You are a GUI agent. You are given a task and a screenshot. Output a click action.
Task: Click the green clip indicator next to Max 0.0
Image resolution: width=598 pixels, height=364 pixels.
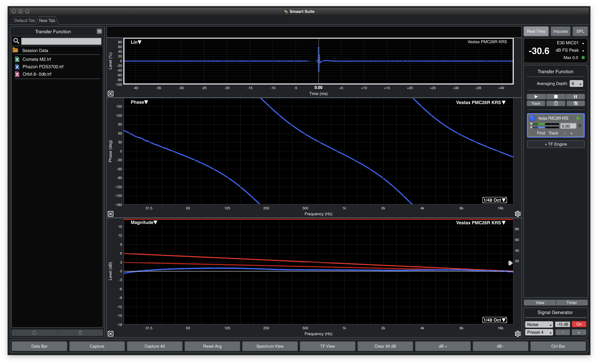tap(583, 58)
